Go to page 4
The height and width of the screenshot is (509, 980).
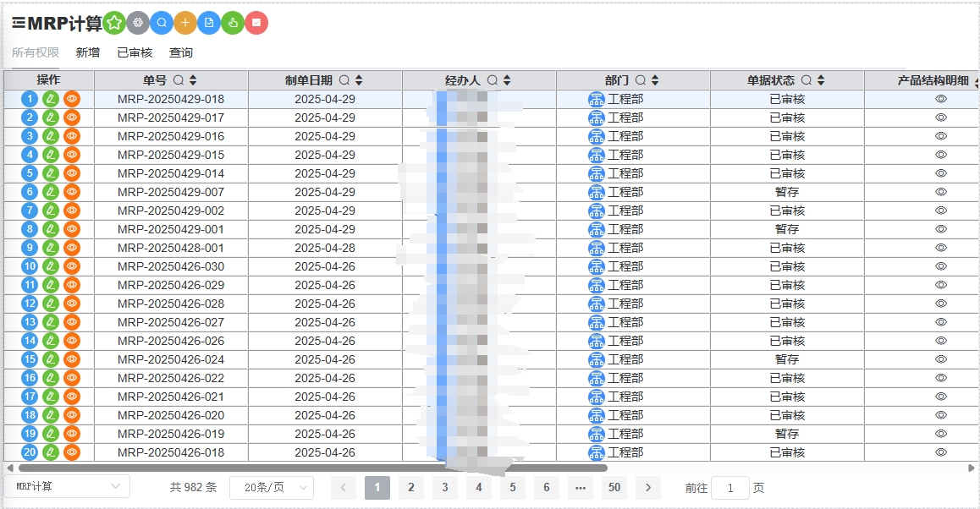point(479,488)
